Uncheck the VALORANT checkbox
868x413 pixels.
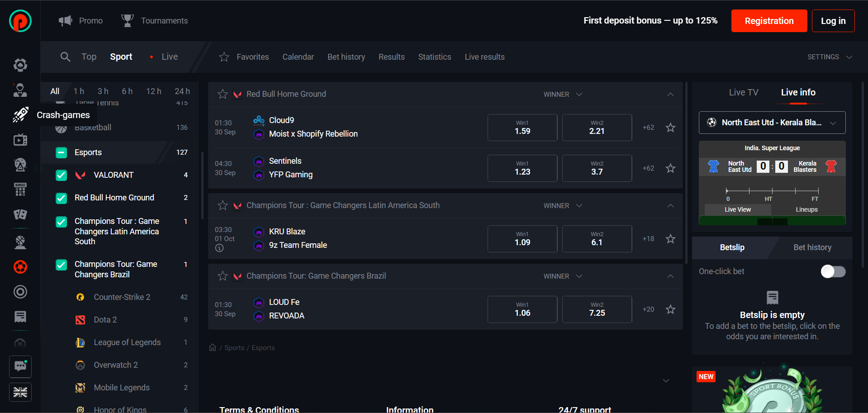[x=61, y=175]
